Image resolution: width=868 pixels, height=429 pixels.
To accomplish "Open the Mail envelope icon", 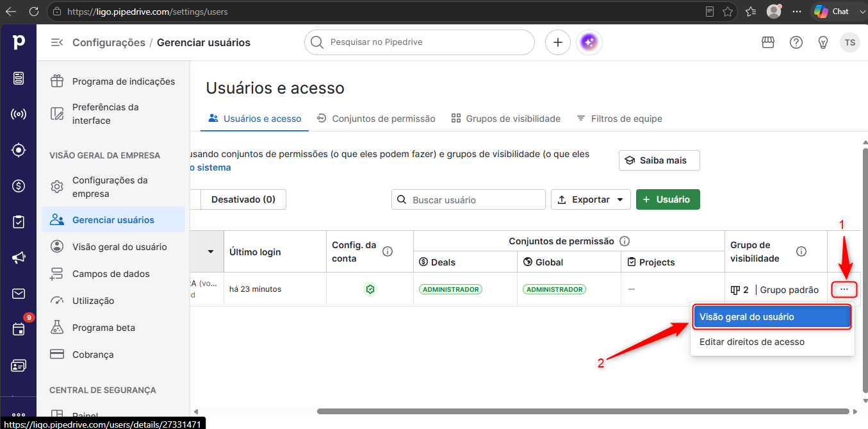I will pos(19,294).
